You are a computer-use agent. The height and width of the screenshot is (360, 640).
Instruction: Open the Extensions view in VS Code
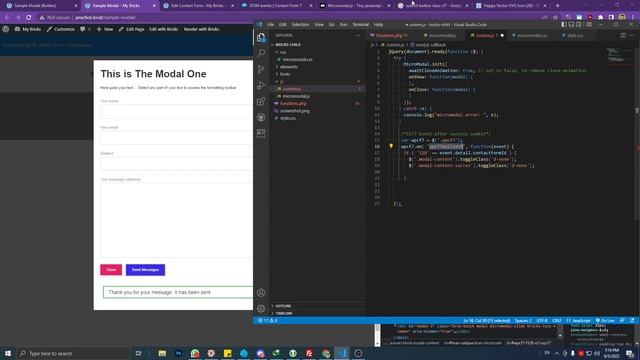tap(261, 101)
